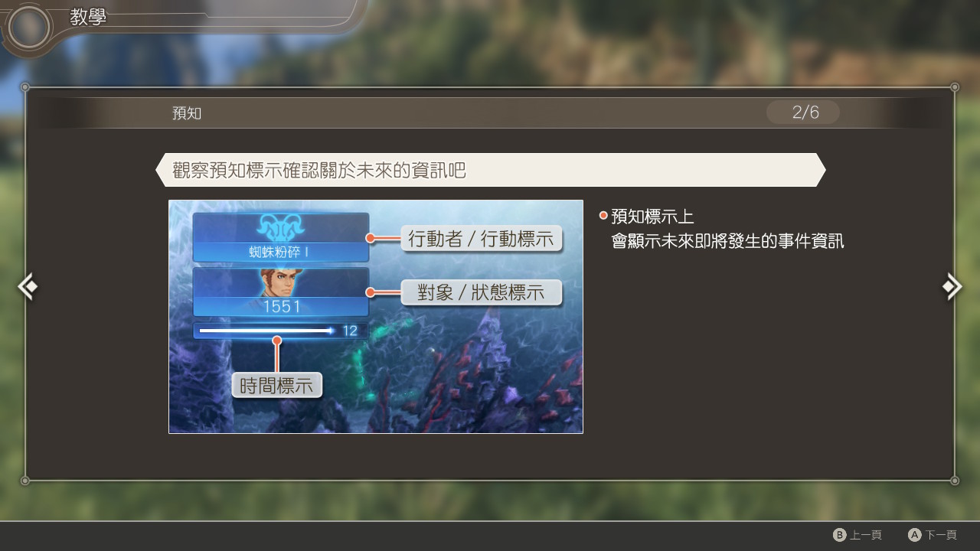Click the right arrow for the next page
980x551 pixels.
(x=952, y=286)
